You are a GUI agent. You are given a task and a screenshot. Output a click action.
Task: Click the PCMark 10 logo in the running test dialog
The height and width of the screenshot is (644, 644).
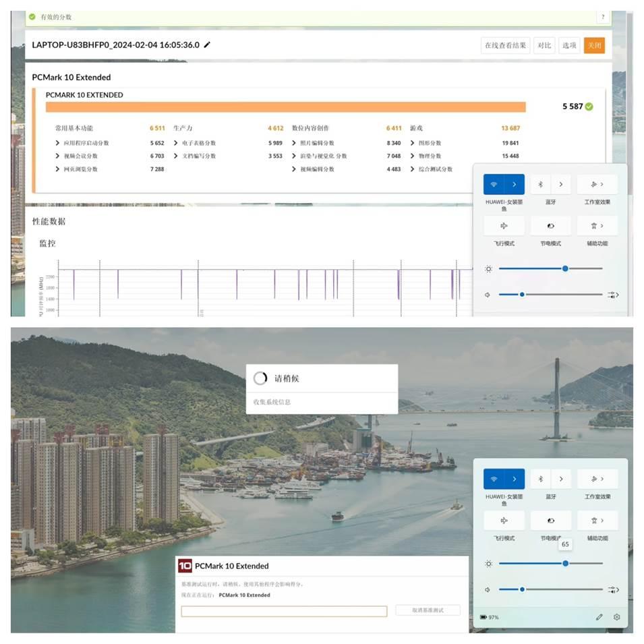[x=185, y=566]
